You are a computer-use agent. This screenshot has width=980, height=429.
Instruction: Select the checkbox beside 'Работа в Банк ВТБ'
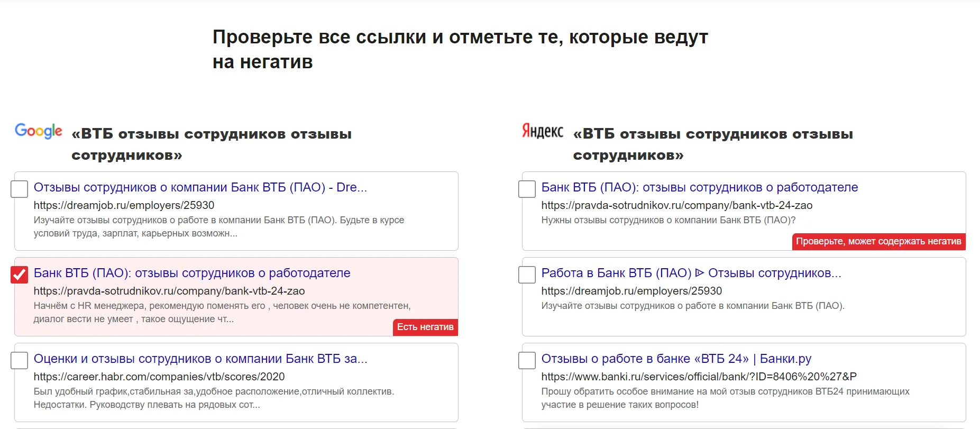pos(527,275)
